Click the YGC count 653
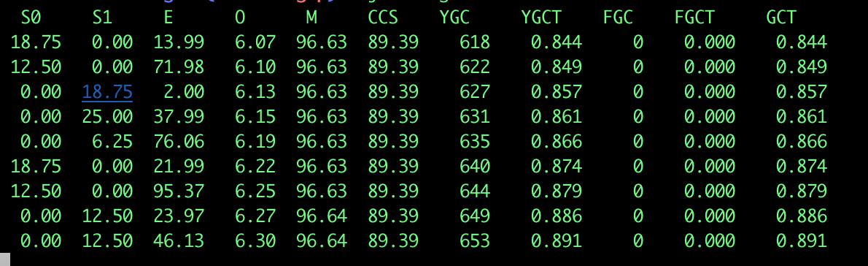The height and width of the screenshot is (266, 868). pos(474,240)
